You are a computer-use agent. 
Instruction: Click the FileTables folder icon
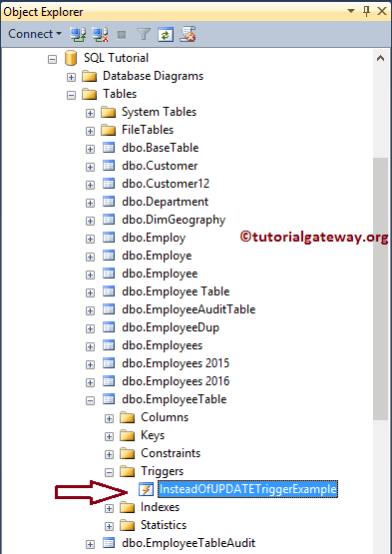(109, 130)
